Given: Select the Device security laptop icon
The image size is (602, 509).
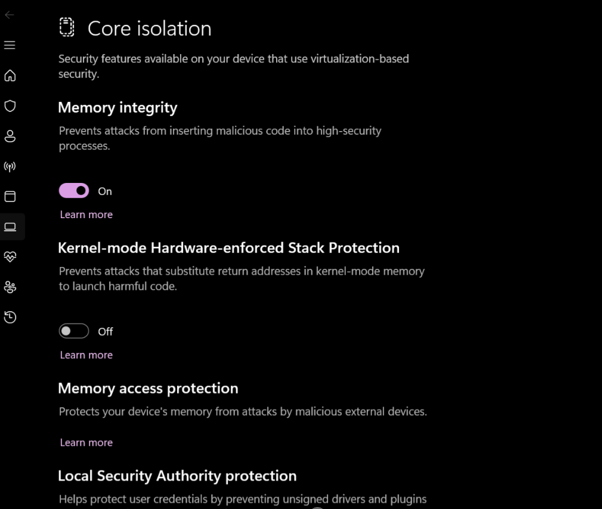Looking at the screenshot, I should point(10,227).
